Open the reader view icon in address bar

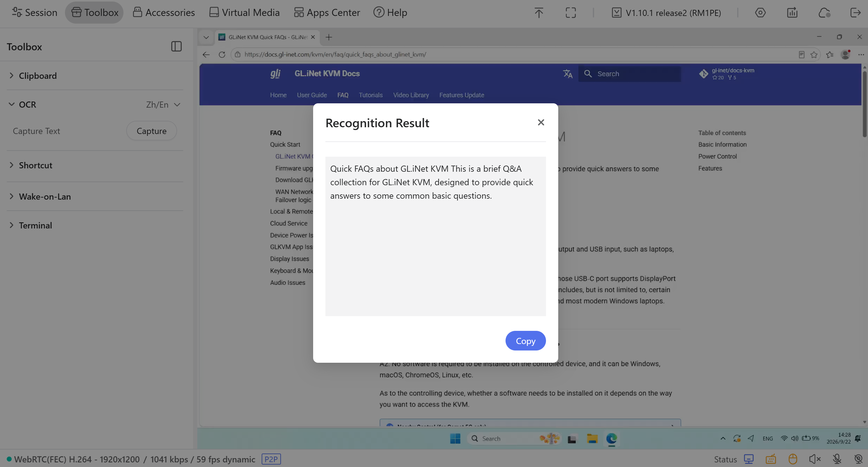[x=802, y=54]
